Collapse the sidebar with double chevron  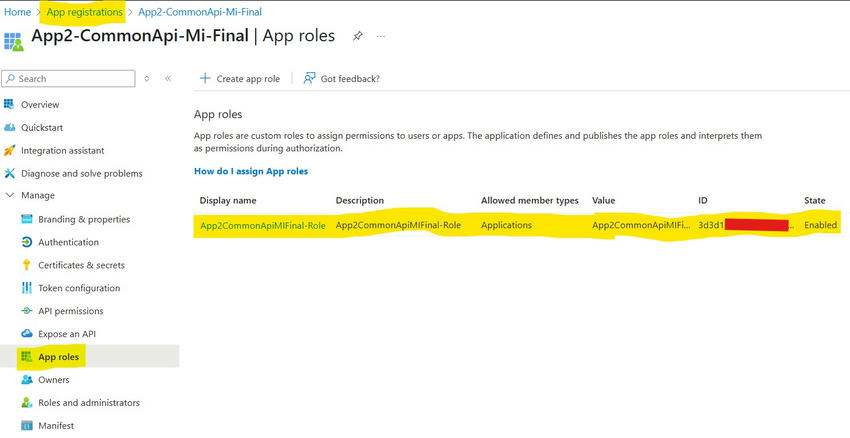point(168,79)
